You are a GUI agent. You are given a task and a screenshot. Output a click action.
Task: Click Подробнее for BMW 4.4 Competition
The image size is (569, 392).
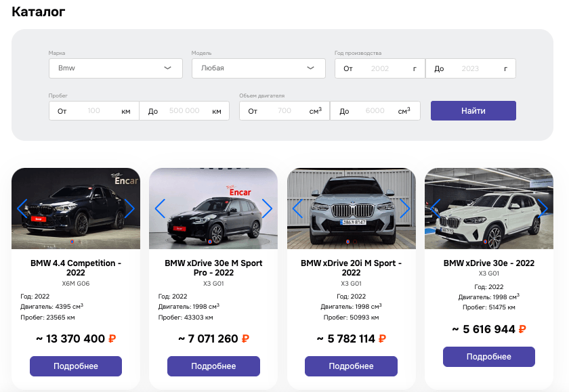click(x=76, y=366)
